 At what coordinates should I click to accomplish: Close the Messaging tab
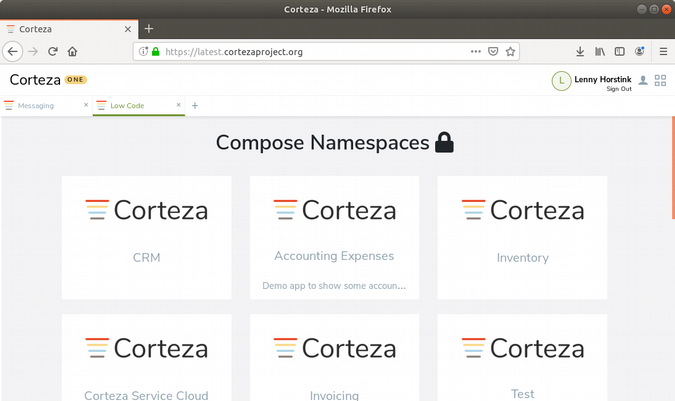pyautogui.click(x=86, y=105)
